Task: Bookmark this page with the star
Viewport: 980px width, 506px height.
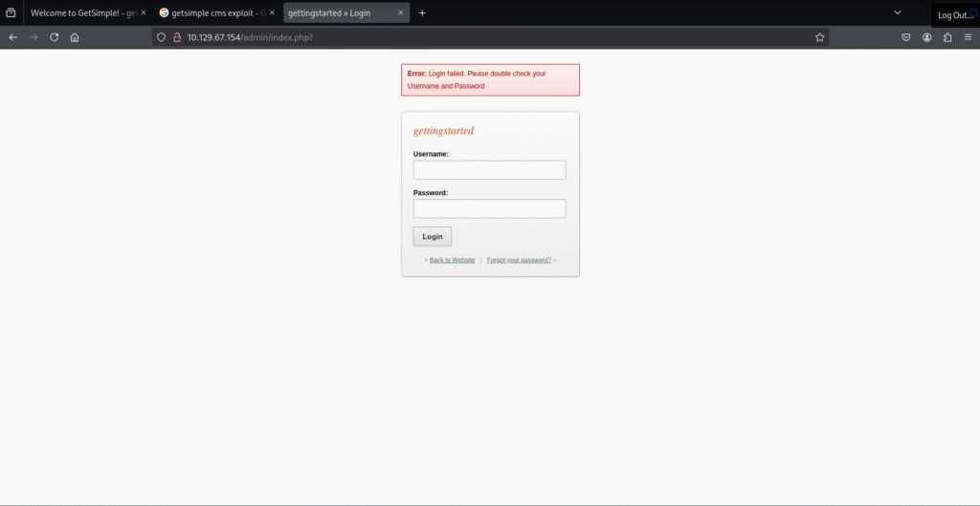Action: (819, 37)
